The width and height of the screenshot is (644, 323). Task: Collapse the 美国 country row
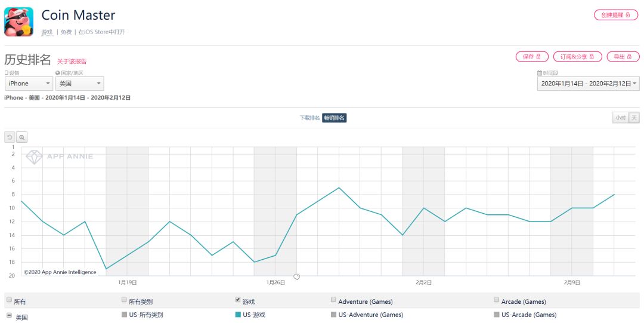tap(9, 315)
